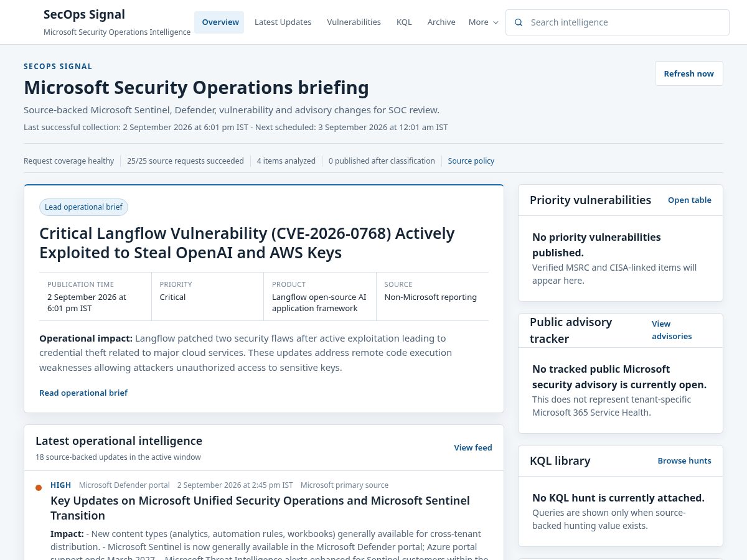Screen dimensions: 747x560
Task: Click the orange HIGH severity dot
Action: coord(39,488)
